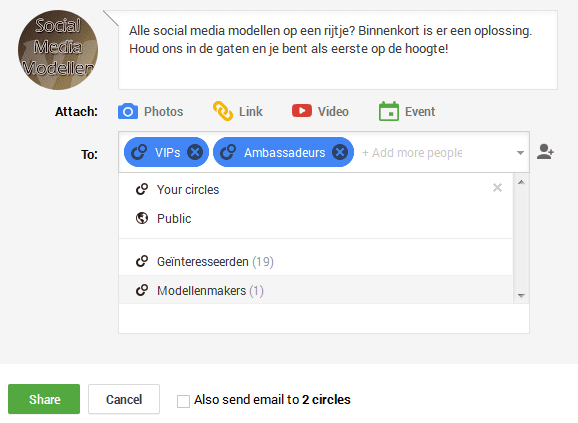
Task: Open the recipients dropdown arrow
Action: click(520, 153)
